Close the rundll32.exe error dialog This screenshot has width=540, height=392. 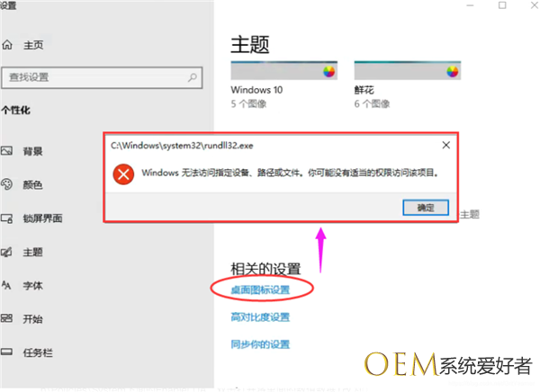click(446, 146)
